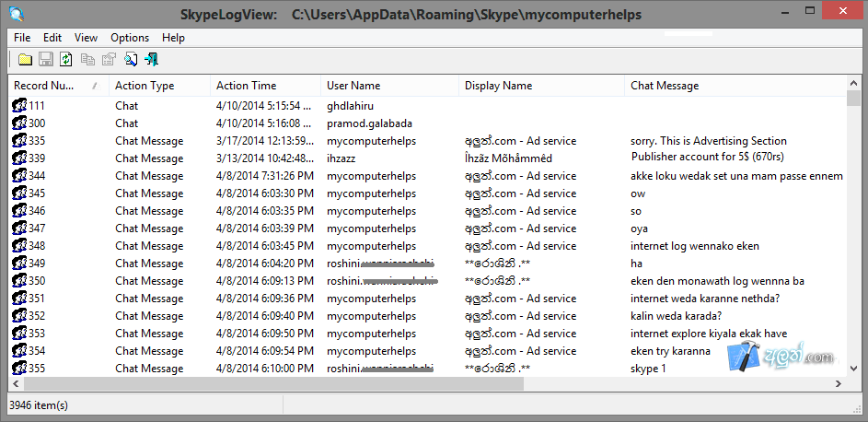Click the record icon of row 353

[x=19, y=334]
